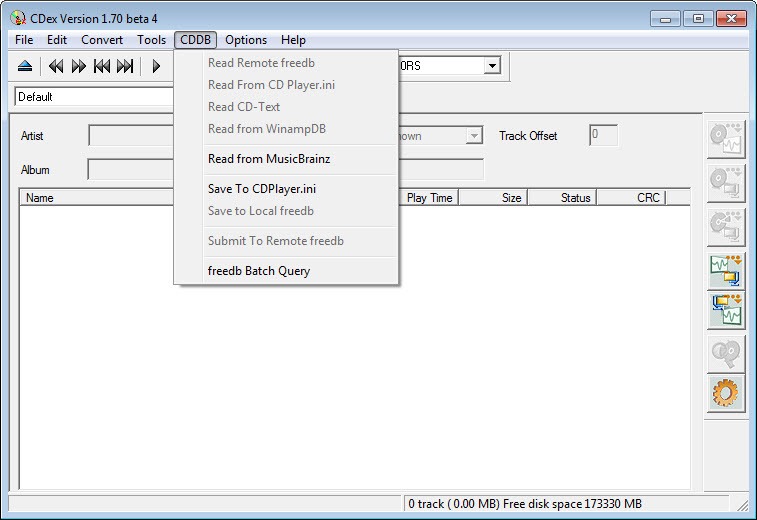The width and height of the screenshot is (757, 520).
Task: Open settings via the orange gear icon
Action: [x=726, y=394]
